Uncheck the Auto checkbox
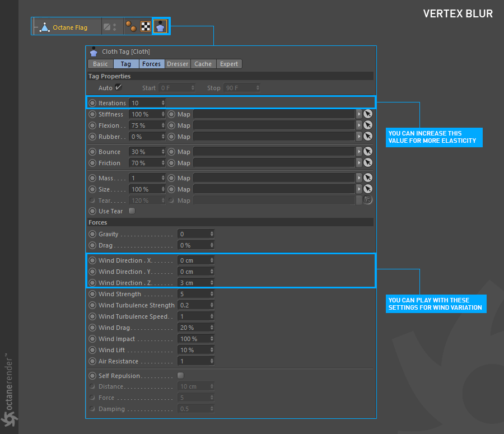504x434 pixels. pyautogui.click(x=119, y=87)
